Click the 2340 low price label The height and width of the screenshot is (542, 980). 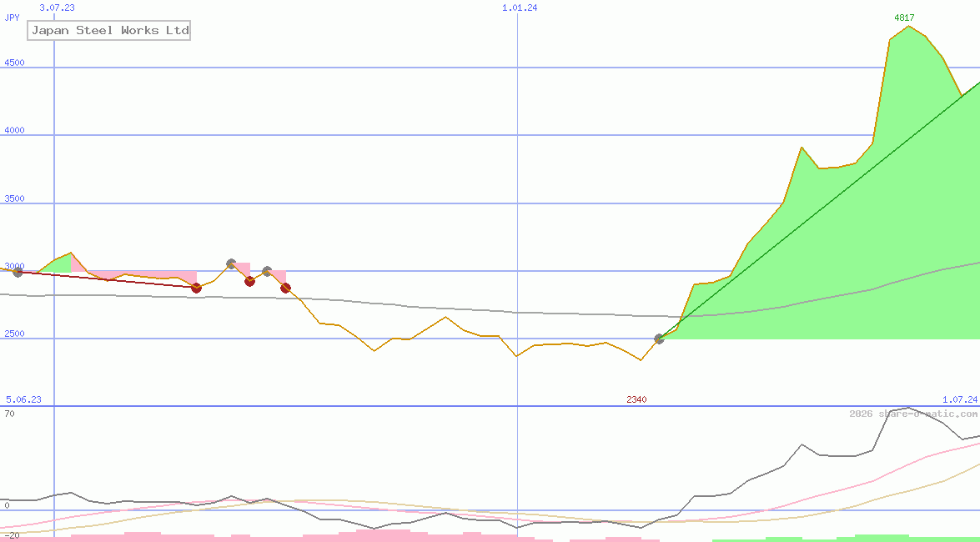(x=637, y=399)
